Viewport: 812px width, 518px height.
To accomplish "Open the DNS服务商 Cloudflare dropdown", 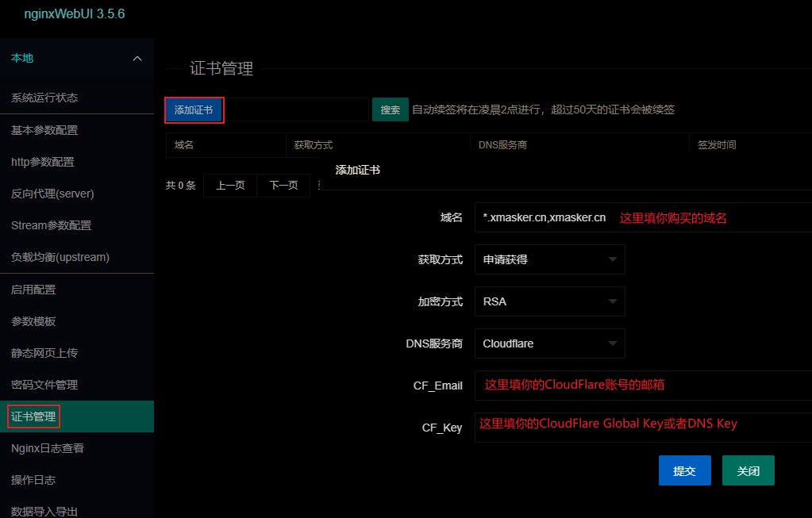I will [550, 343].
